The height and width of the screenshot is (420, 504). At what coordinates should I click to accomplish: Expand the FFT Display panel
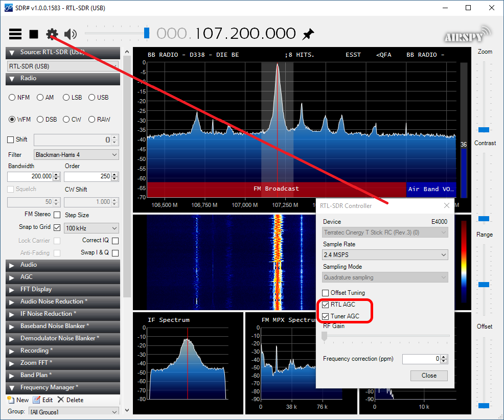tap(63, 290)
